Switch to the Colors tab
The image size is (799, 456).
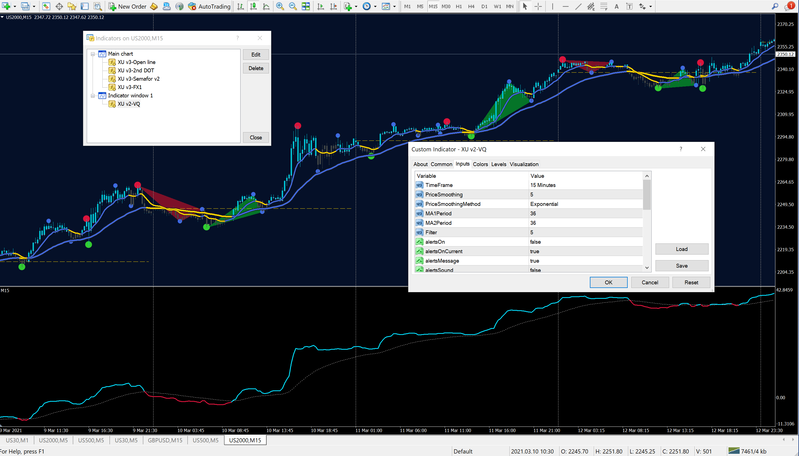[x=480, y=164]
